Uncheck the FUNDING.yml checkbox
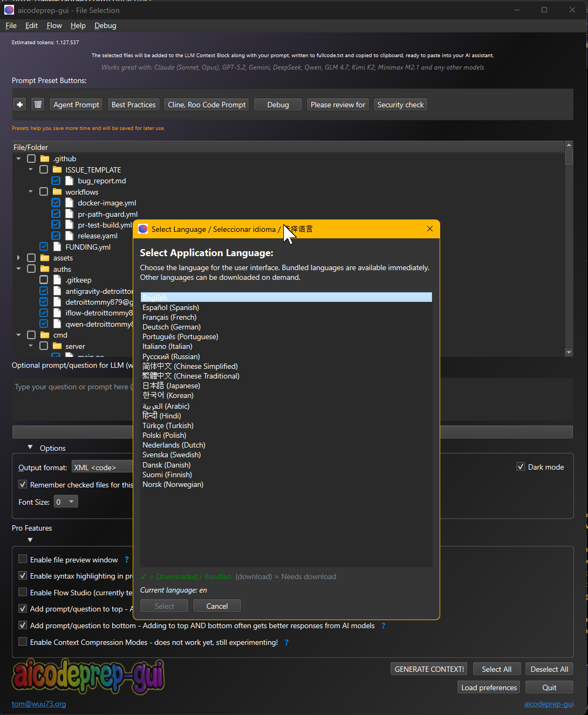Image resolution: width=588 pixels, height=715 pixels. click(x=44, y=247)
